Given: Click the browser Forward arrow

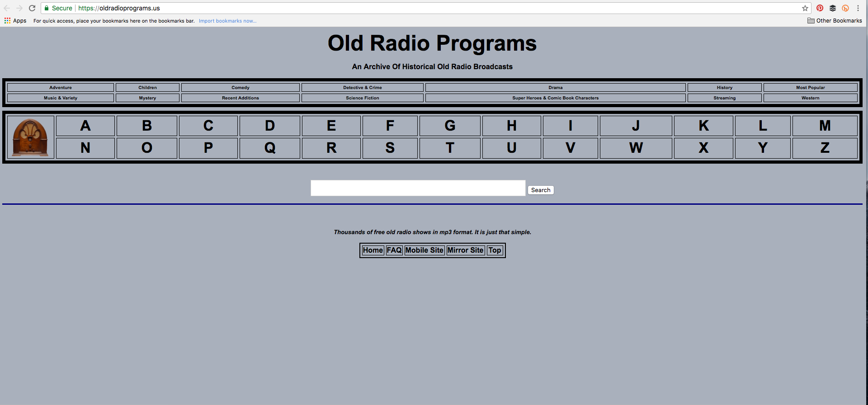Looking at the screenshot, I should pyautogui.click(x=19, y=8).
